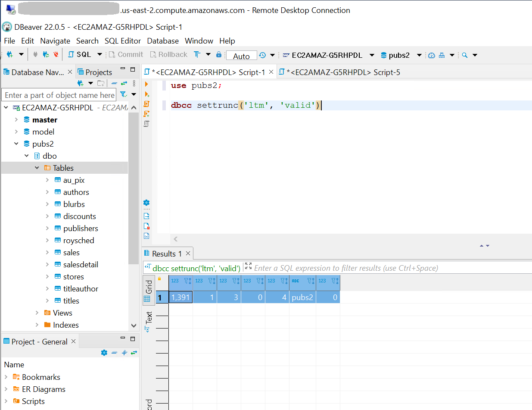This screenshot has height=410, width=532.
Task: Collapse the pubs2 database node
Action: [16, 144]
